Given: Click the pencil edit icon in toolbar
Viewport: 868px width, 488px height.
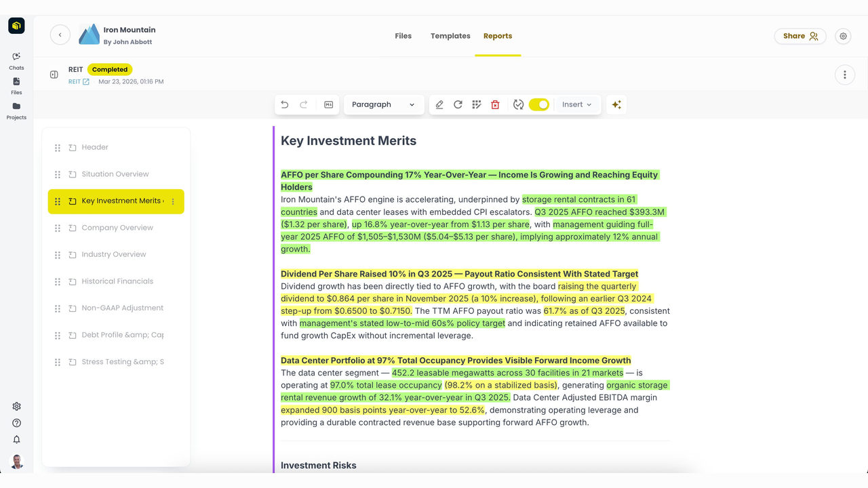Looking at the screenshot, I should click(x=439, y=104).
